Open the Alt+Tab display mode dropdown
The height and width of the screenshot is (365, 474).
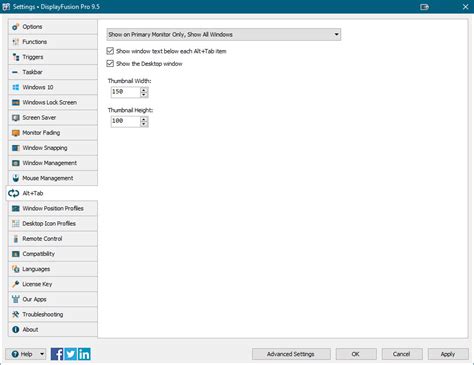coord(224,34)
